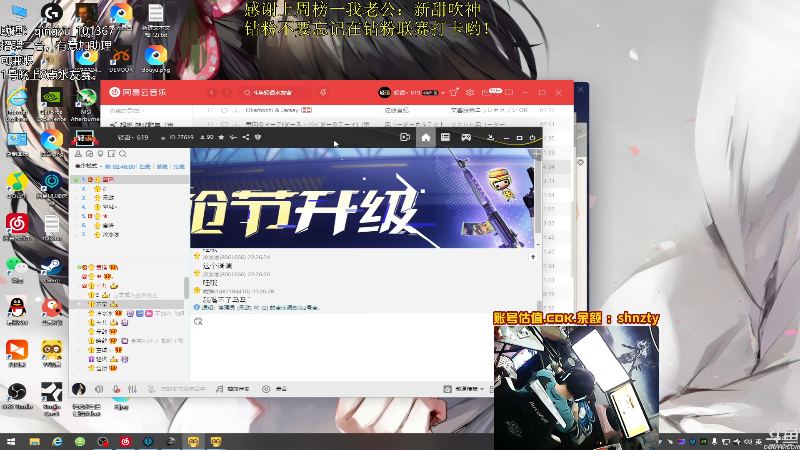This screenshot has width=800, height=450.
Task: Open the QQ penguin desktop shortcut
Action: point(17,311)
